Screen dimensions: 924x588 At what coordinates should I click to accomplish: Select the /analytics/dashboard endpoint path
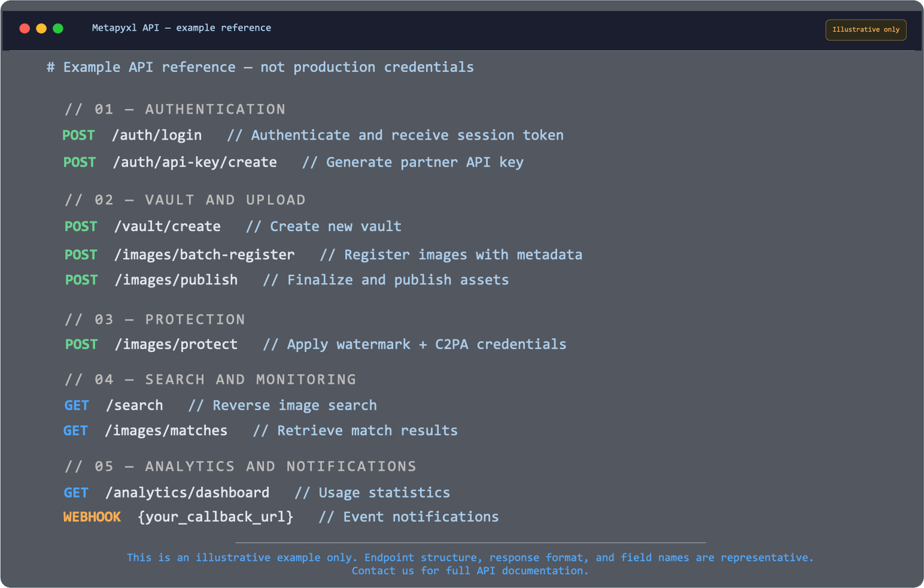point(187,493)
